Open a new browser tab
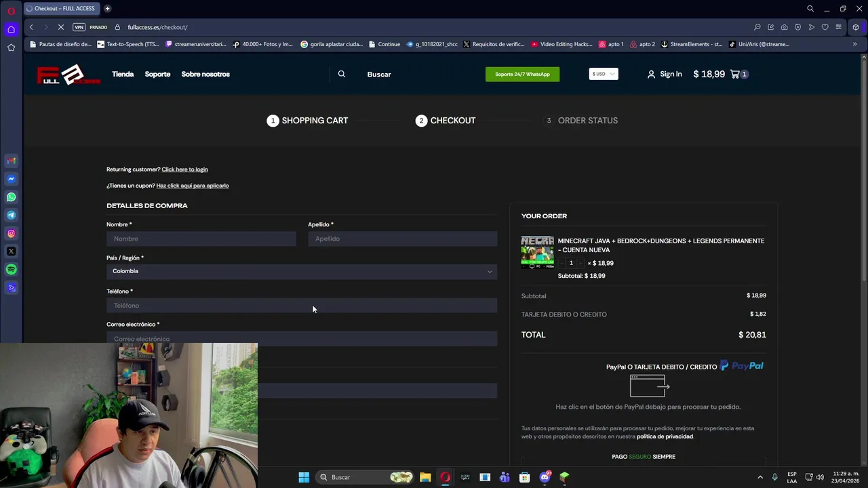 (108, 9)
